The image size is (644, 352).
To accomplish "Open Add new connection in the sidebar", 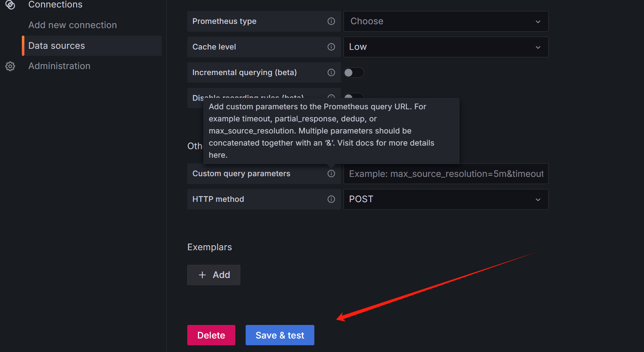I will tap(73, 25).
